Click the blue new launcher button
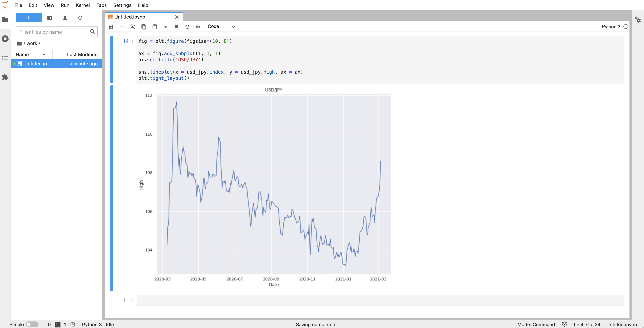644x328 pixels. point(29,18)
